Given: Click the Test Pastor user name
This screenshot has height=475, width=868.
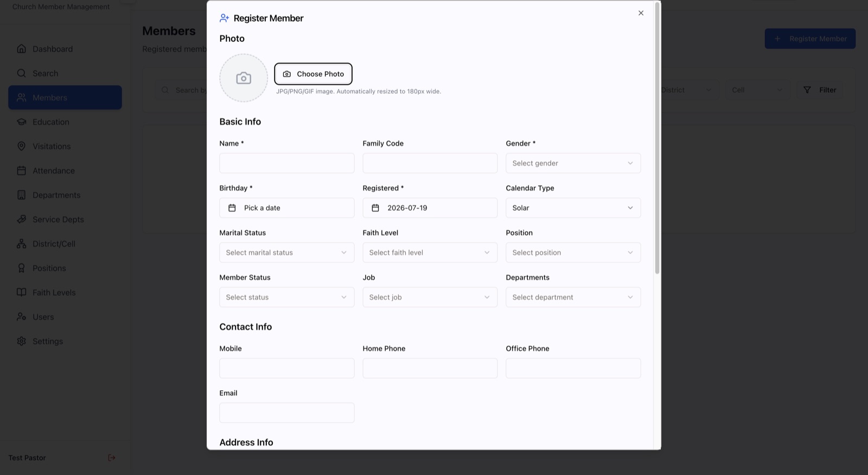Looking at the screenshot, I should coord(27,458).
